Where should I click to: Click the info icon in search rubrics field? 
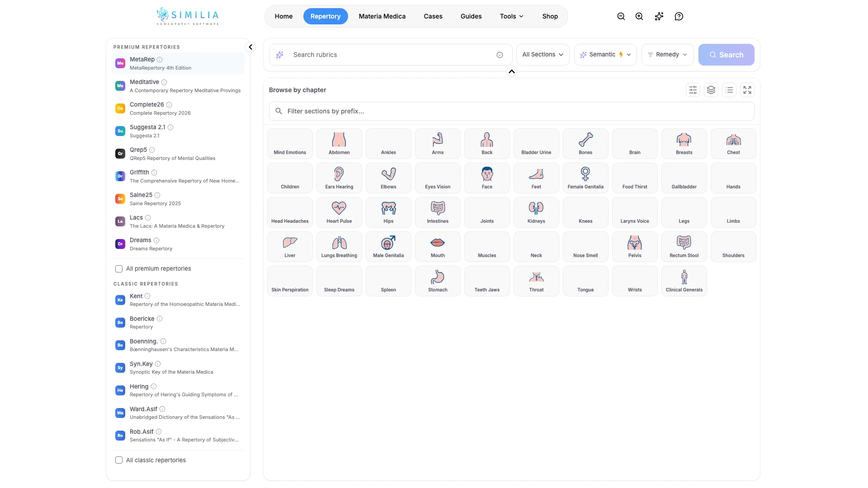[500, 55]
